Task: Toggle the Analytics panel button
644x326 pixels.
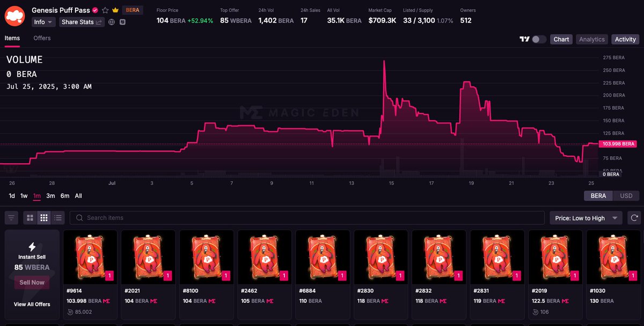Action: 592,39
